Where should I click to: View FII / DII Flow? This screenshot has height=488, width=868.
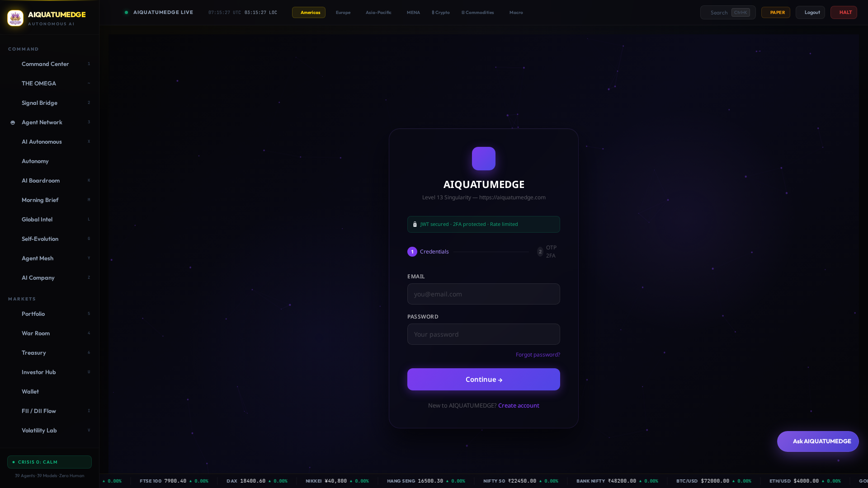pyautogui.click(x=50, y=411)
